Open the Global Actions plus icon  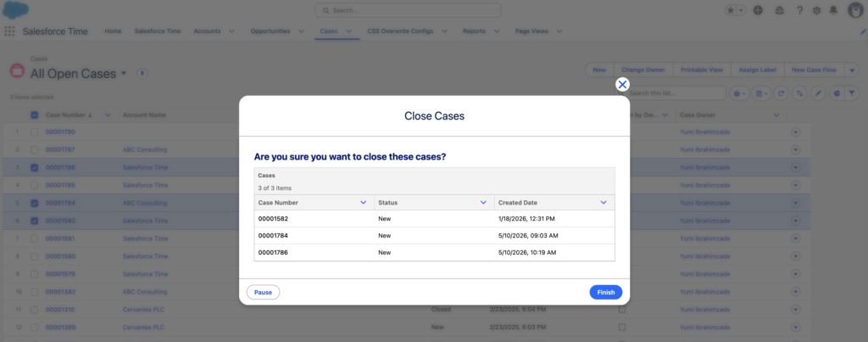(x=759, y=10)
